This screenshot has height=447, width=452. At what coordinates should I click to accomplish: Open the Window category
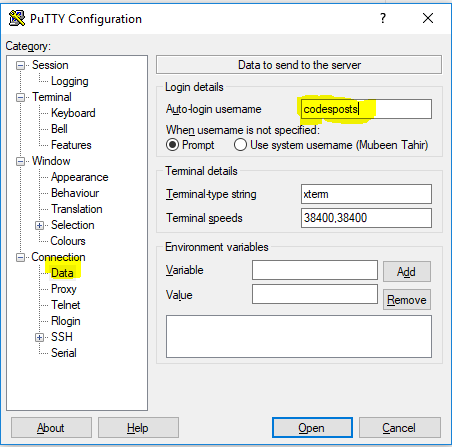(51, 161)
